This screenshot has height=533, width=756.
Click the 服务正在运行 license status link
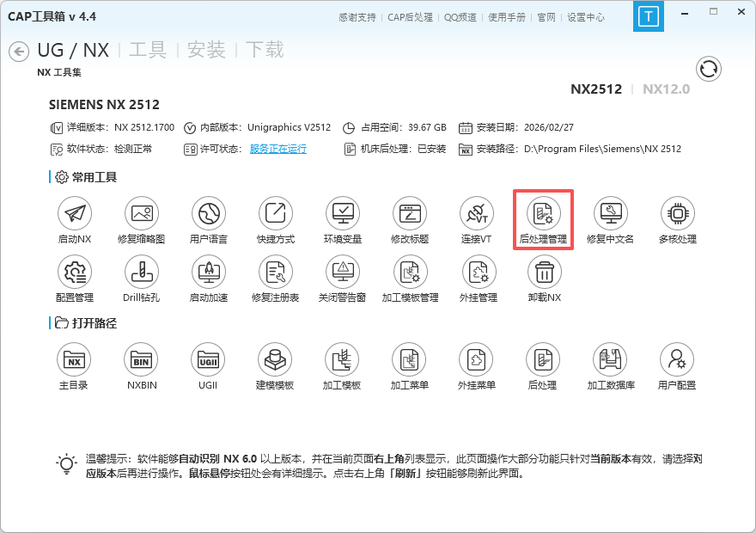pos(278,149)
